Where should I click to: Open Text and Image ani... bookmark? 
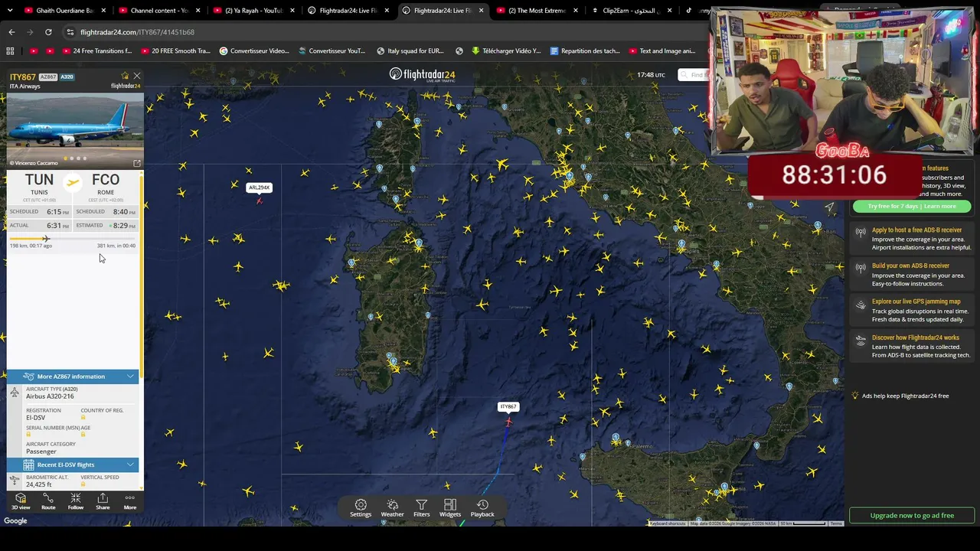(x=661, y=51)
